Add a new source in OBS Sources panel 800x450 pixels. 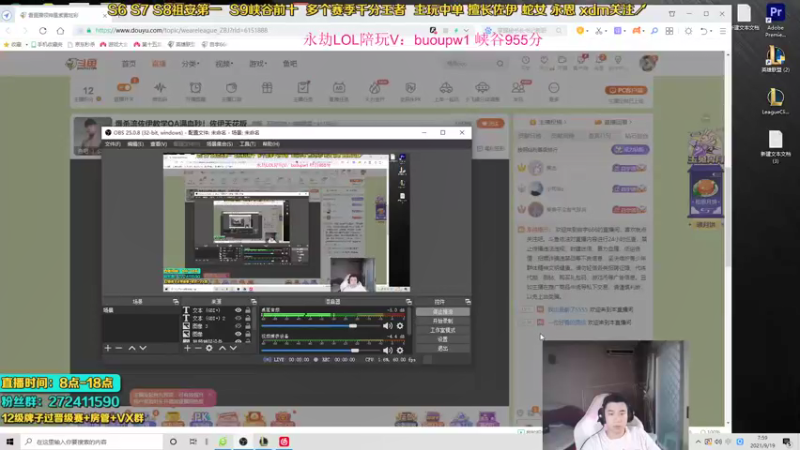coord(187,348)
